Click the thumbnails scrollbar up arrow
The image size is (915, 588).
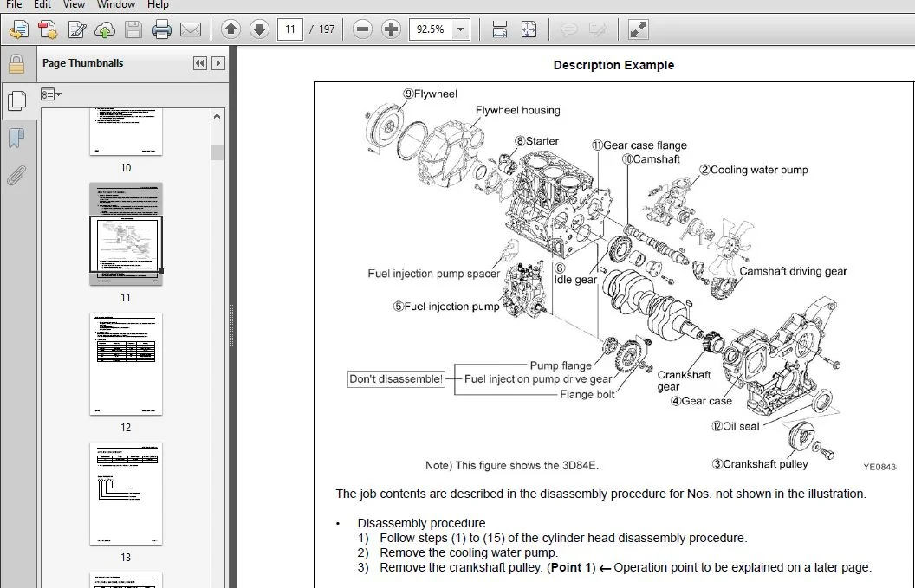pos(217,116)
